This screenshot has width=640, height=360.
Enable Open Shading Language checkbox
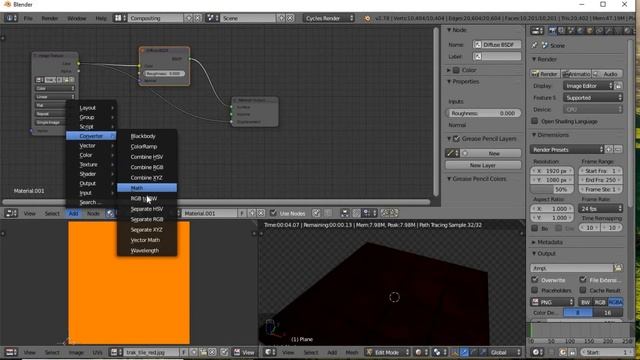pos(534,121)
